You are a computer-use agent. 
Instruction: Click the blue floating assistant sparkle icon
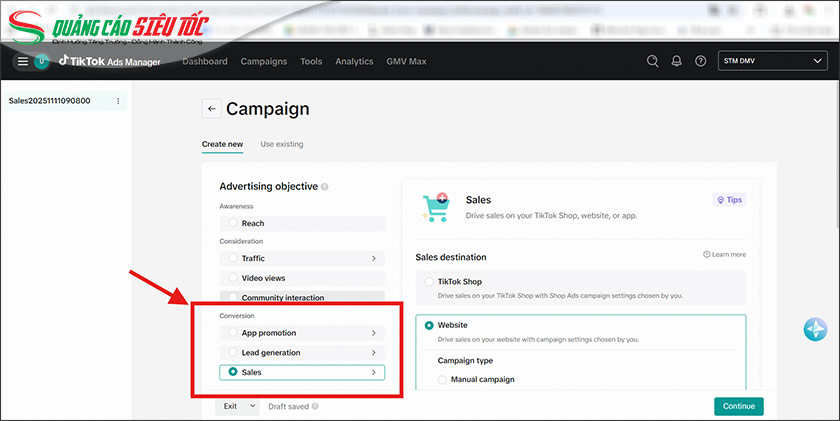(815, 330)
